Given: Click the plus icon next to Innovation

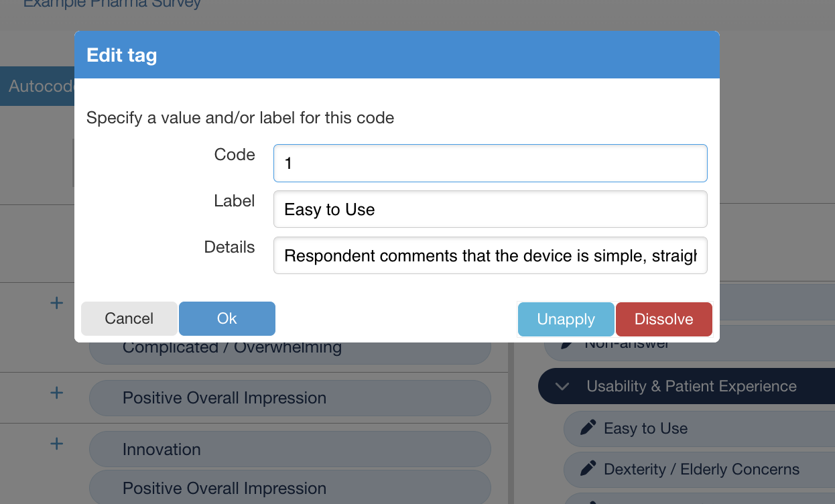Looking at the screenshot, I should [x=57, y=444].
